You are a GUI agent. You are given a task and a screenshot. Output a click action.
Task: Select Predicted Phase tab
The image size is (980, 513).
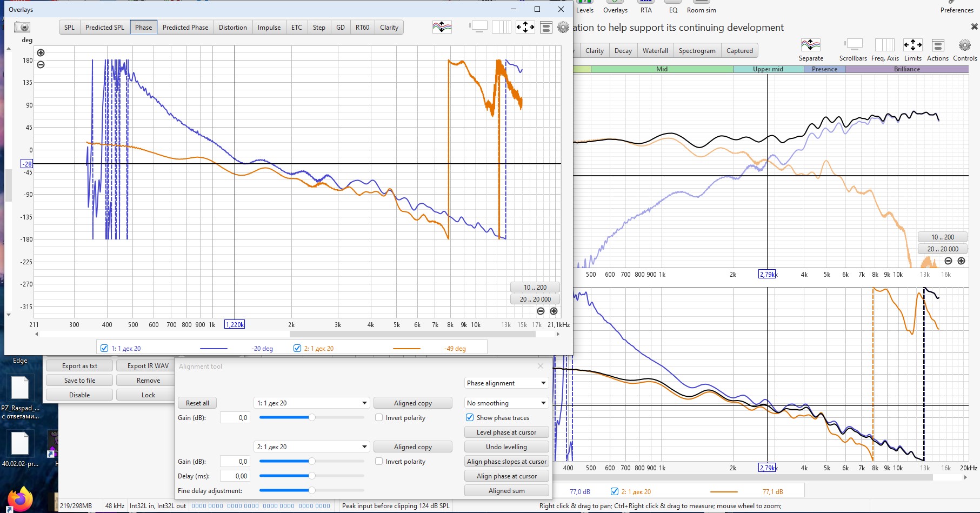[185, 27]
